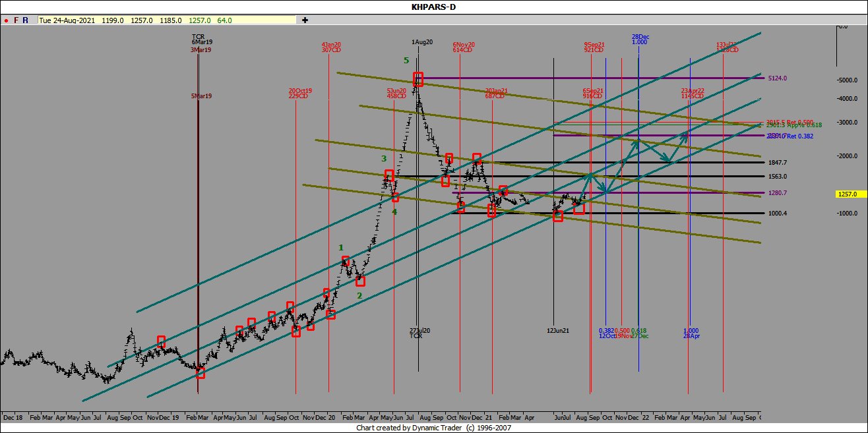The height and width of the screenshot is (433, 868).
Task: Click the blue 28Dec 1.000 projection label
Action: tap(639, 40)
